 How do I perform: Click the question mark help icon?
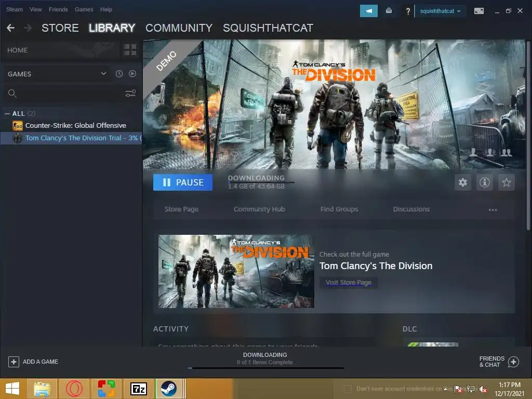pos(408,11)
